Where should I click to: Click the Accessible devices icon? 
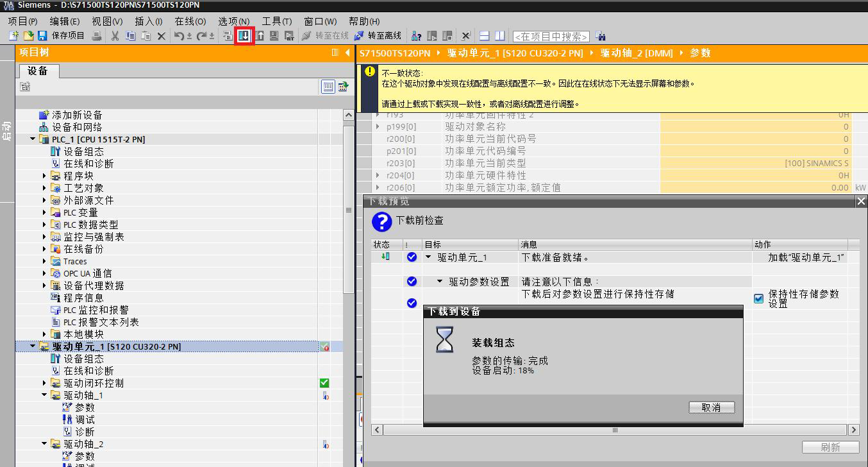click(x=416, y=36)
